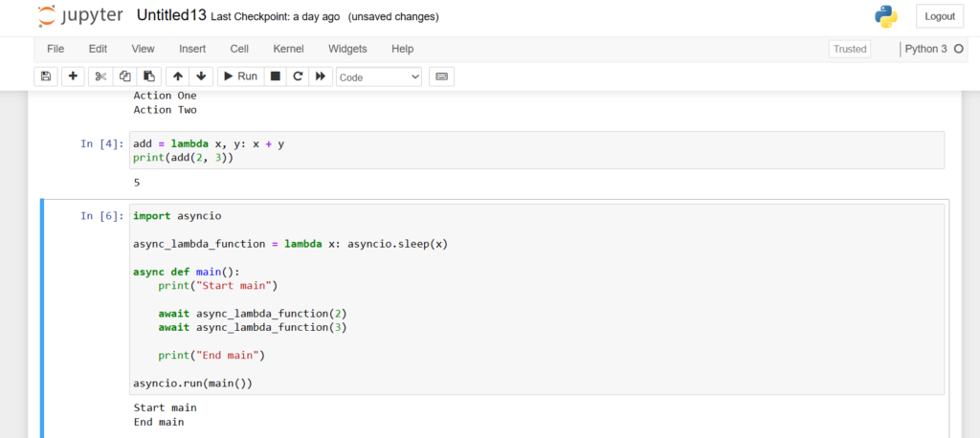
Task: Click the In [6]: prompt label
Action: [x=102, y=216]
